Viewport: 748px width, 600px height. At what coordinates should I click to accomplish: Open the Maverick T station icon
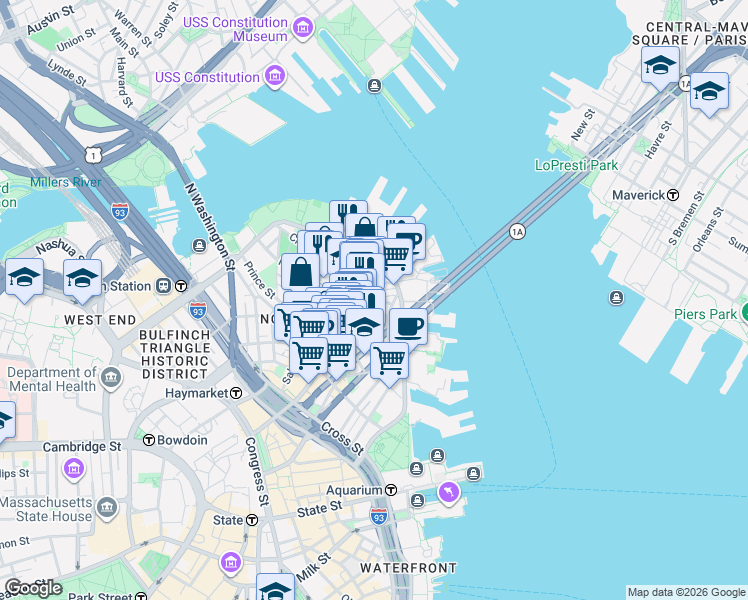point(673,195)
